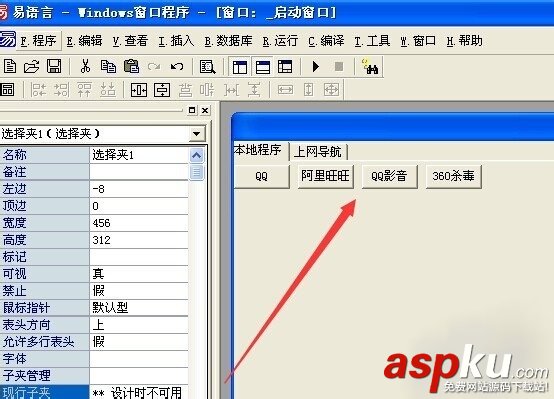The image size is (554, 399).
Task: Click the 备注 property value field
Action: coord(139,172)
